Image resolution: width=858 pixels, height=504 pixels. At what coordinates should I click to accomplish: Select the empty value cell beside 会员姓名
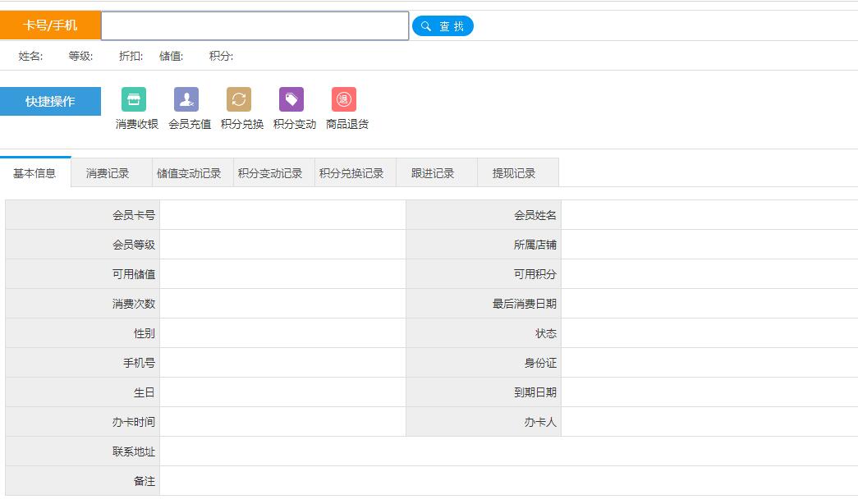click(x=709, y=215)
